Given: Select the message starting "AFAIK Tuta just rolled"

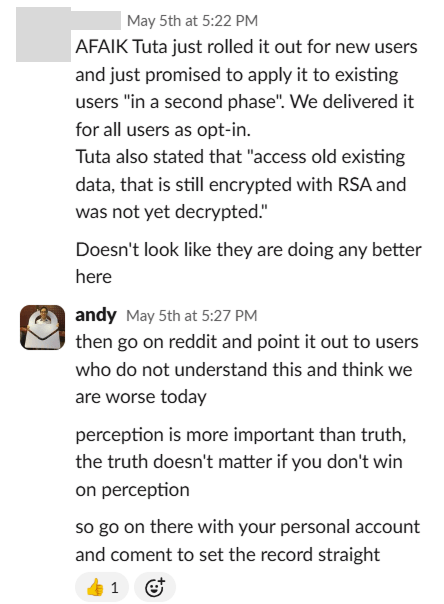Looking at the screenshot, I should [x=246, y=88].
